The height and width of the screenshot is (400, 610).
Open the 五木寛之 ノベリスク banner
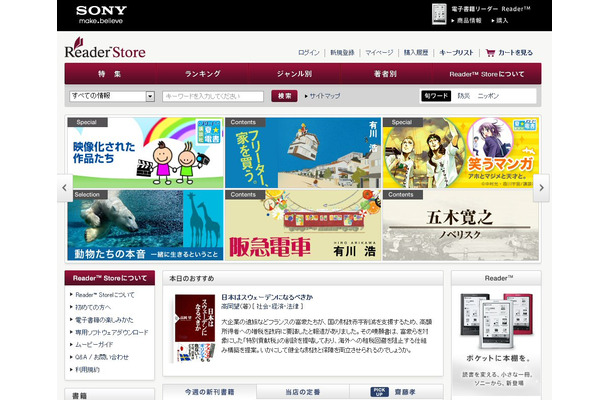461,225
